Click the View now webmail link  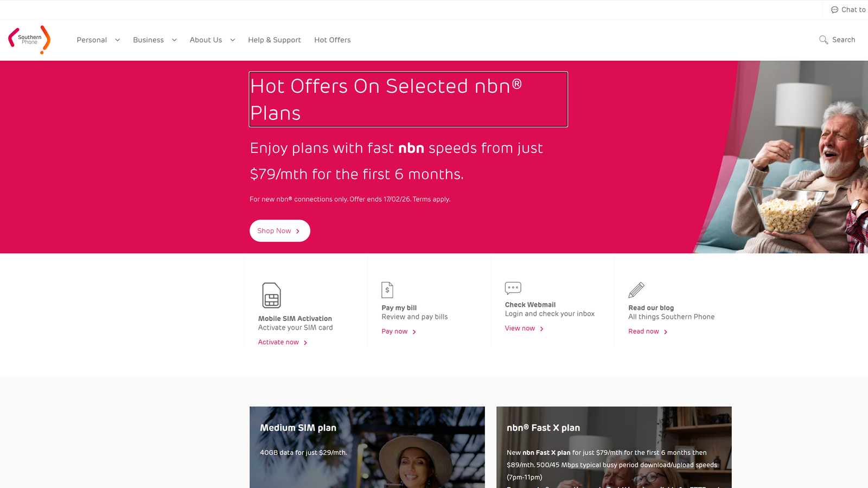pos(520,328)
